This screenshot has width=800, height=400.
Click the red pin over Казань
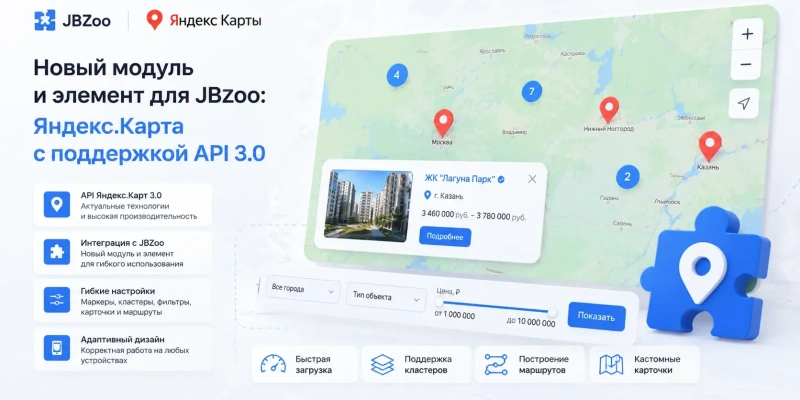(710, 146)
